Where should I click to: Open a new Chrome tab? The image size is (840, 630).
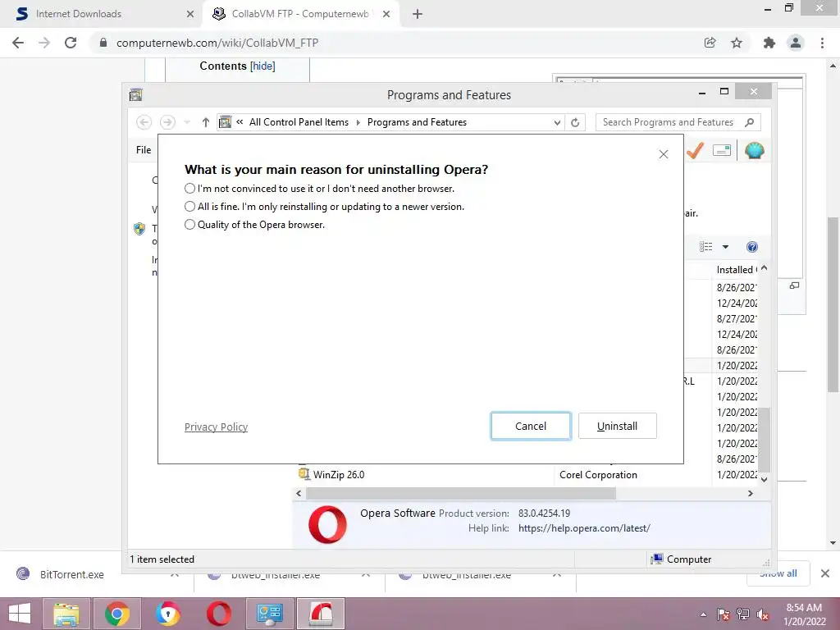coord(418,14)
